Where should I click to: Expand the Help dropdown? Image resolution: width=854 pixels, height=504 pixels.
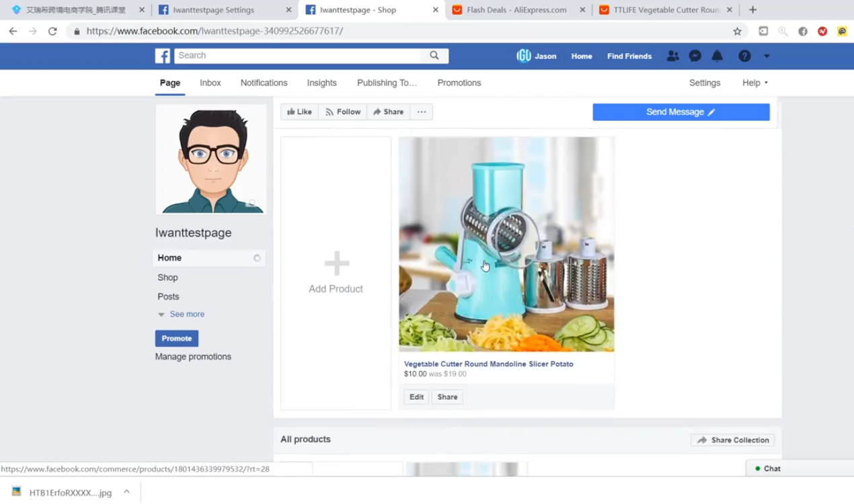point(755,83)
